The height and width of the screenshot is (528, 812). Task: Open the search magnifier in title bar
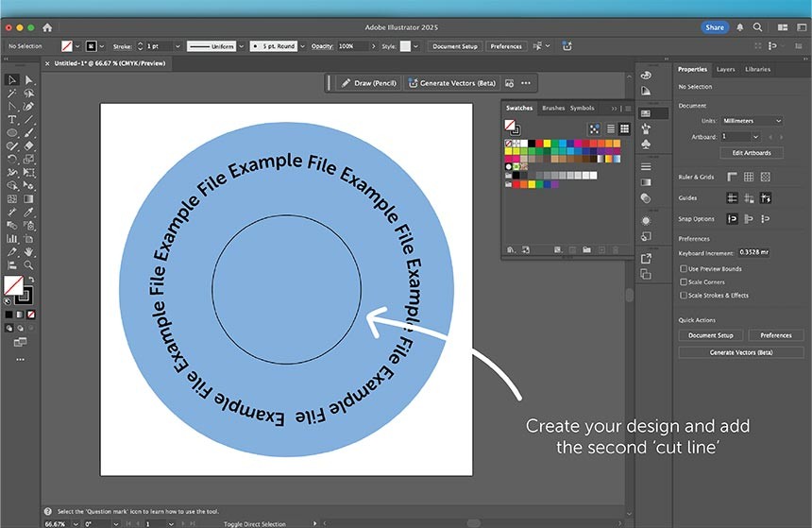pos(757,27)
